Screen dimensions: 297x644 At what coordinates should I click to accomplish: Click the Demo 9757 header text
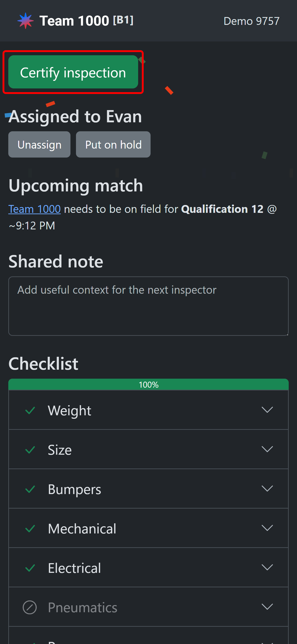[251, 21]
